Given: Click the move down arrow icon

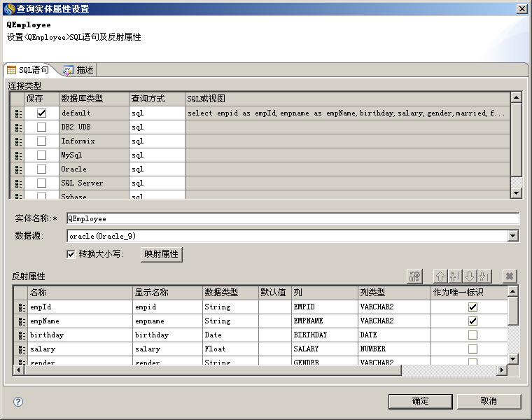Looking at the screenshot, I should (470, 276).
